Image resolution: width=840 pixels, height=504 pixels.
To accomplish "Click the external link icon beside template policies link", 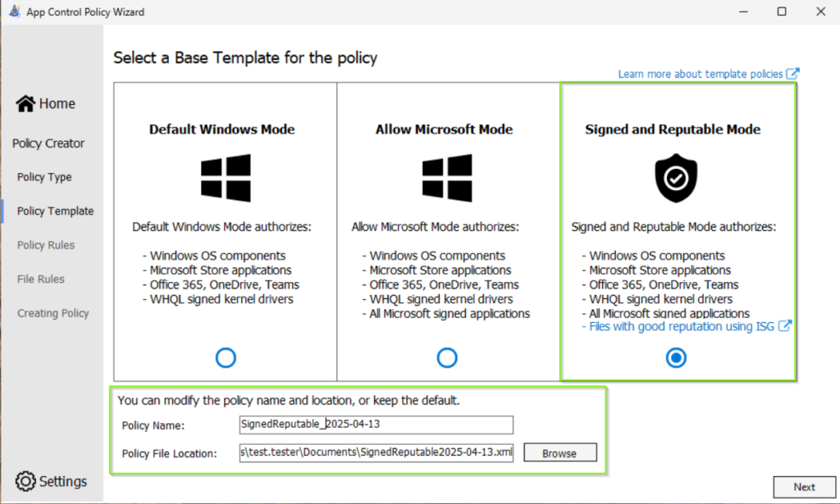I will 792,74.
